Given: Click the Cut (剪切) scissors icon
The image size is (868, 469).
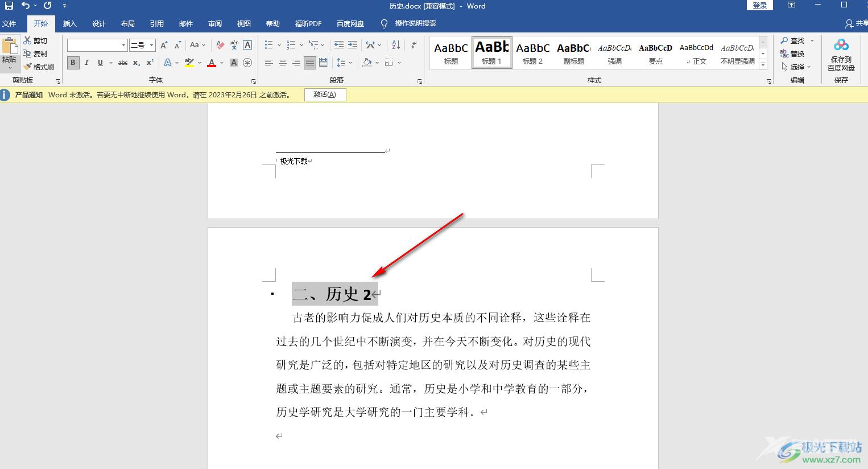Looking at the screenshot, I should [27, 40].
